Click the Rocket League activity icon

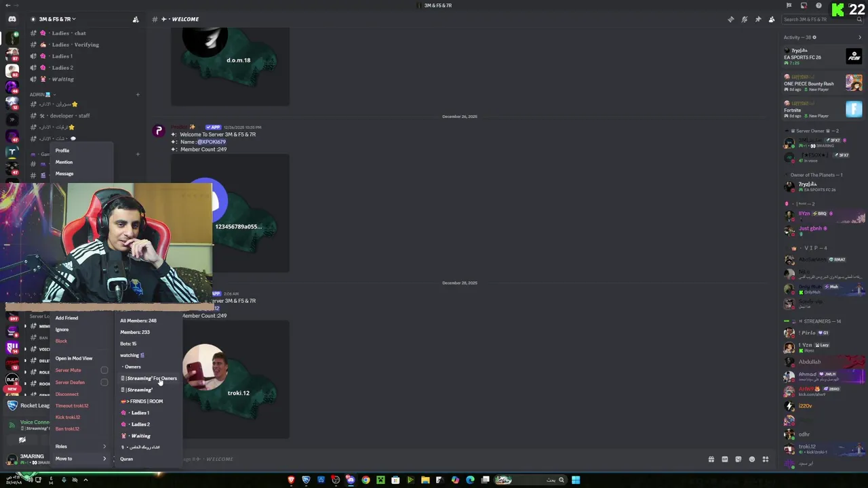12,405
